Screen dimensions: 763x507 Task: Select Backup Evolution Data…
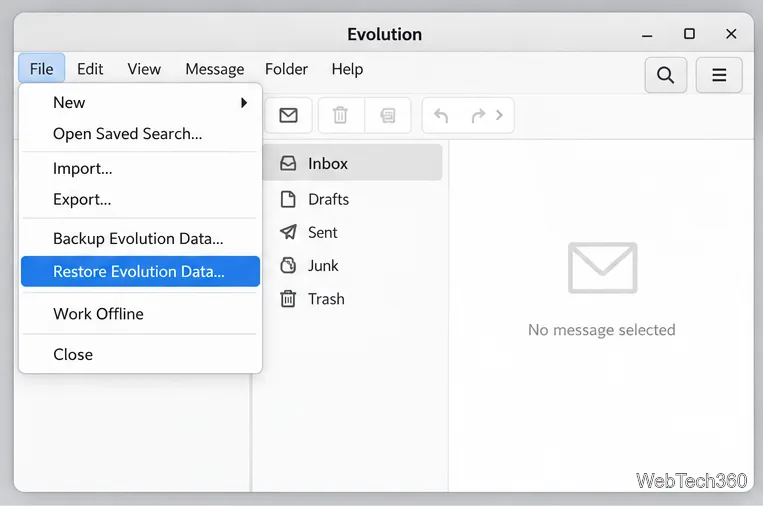(140, 239)
